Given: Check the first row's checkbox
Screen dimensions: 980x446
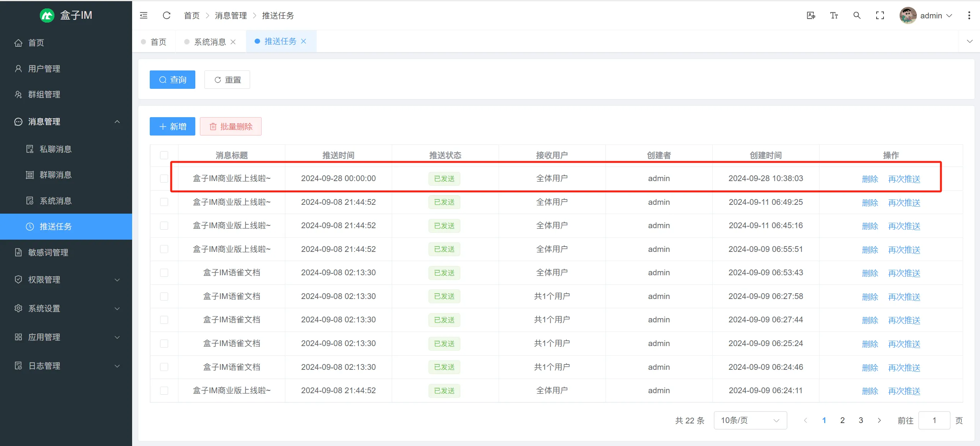Looking at the screenshot, I should (164, 178).
